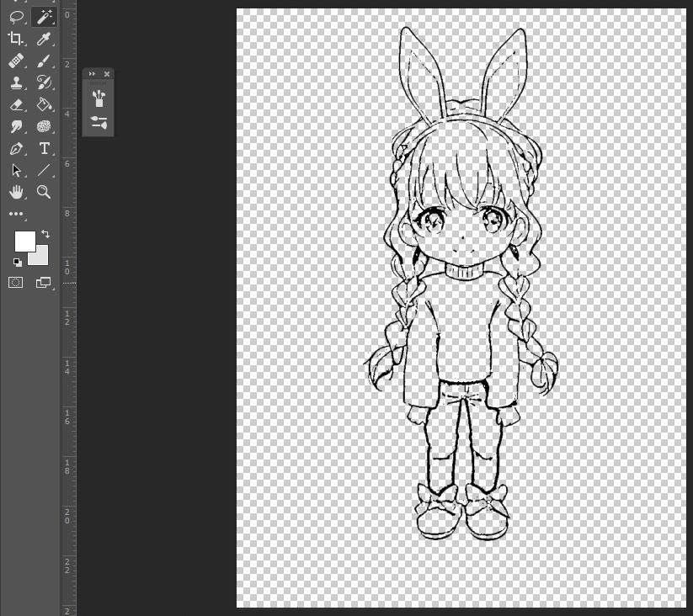Choose the Eraser tool
This screenshot has width=693, height=616.
pos(16,104)
